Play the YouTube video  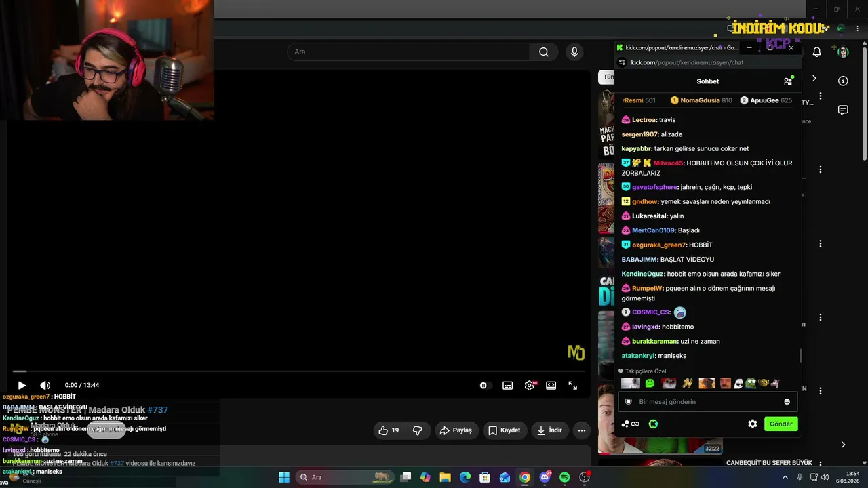(x=22, y=385)
